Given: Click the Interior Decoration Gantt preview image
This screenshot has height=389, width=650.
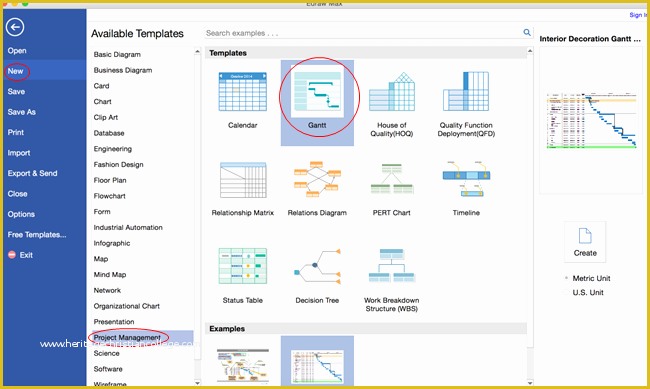Looking at the screenshot, I should pyautogui.click(x=591, y=120).
